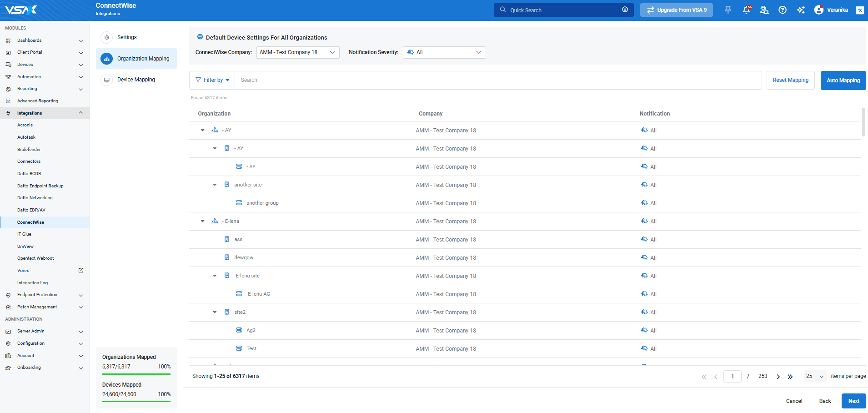Image resolution: width=868 pixels, height=413 pixels.
Task: Click the Auto Mapping button
Action: pyautogui.click(x=843, y=81)
